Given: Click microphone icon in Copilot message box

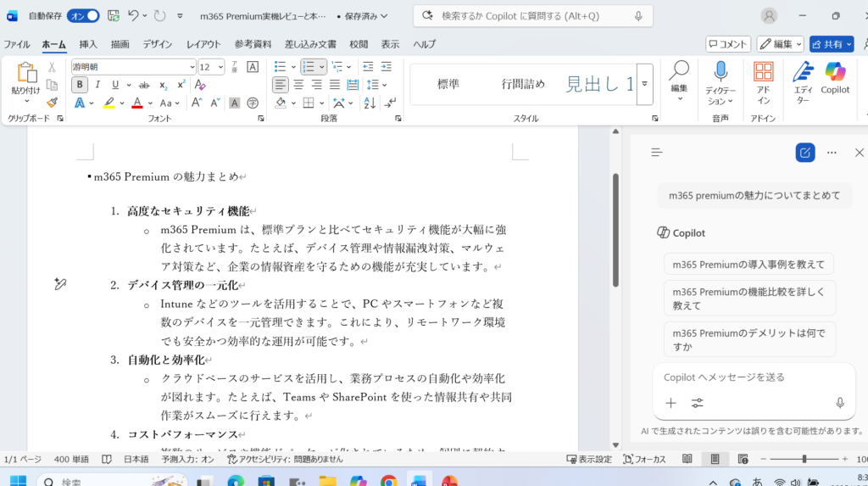Looking at the screenshot, I should point(840,403).
